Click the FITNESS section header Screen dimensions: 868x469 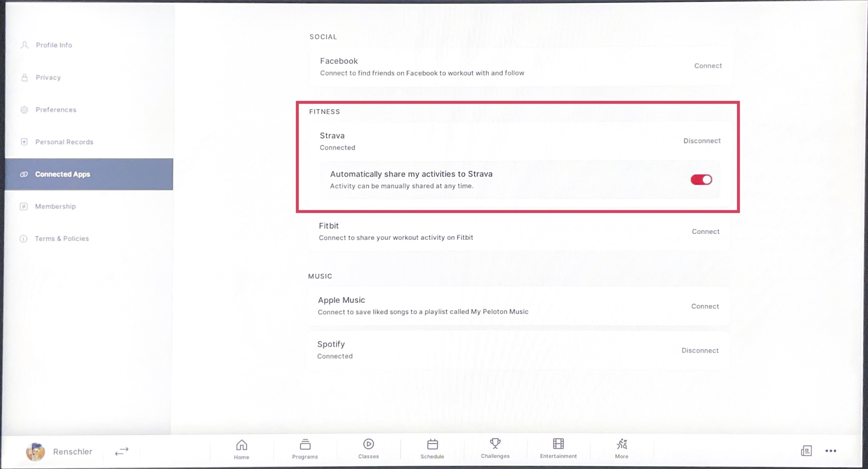coord(324,112)
